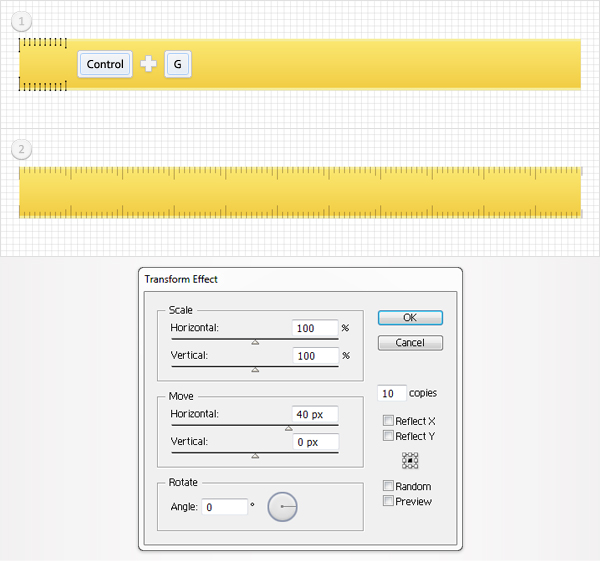Select the grouped tick marks on ruler one
The height and width of the screenshot is (561, 600).
pyautogui.click(x=43, y=64)
